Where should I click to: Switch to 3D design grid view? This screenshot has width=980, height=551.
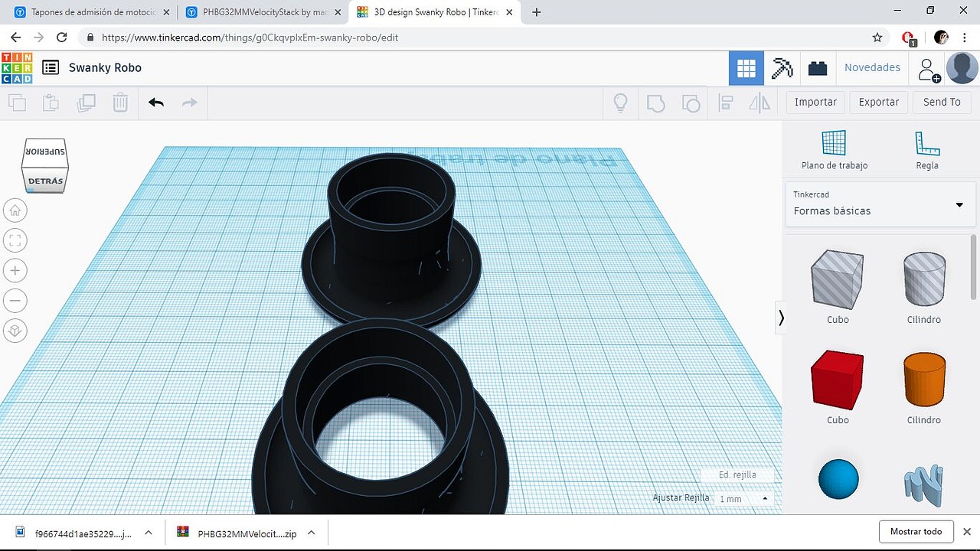point(746,69)
